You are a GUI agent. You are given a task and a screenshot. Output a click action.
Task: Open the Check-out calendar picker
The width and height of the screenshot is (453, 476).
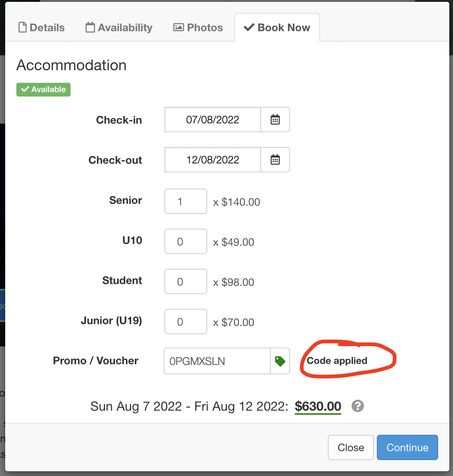pos(275,160)
